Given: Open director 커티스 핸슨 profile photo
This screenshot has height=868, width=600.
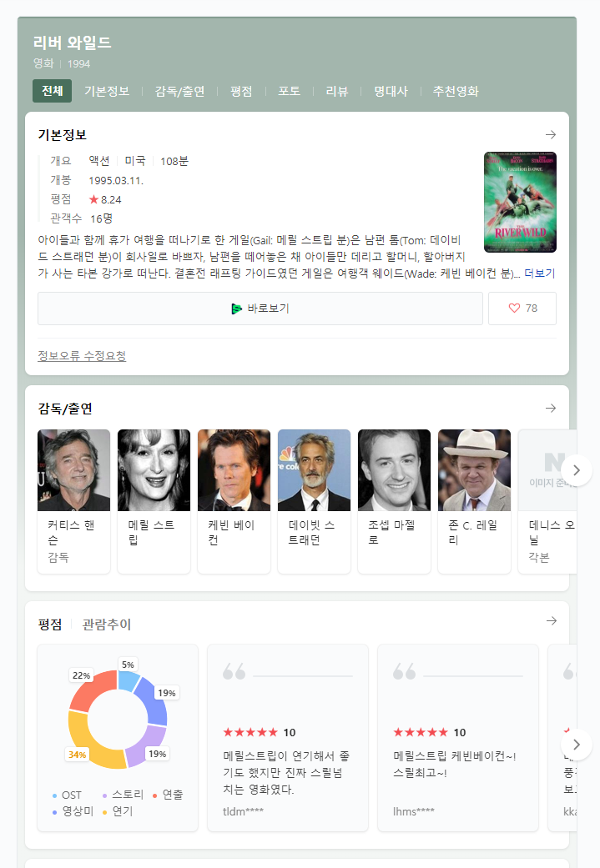Looking at the screenshot, I should coord(73,470).
